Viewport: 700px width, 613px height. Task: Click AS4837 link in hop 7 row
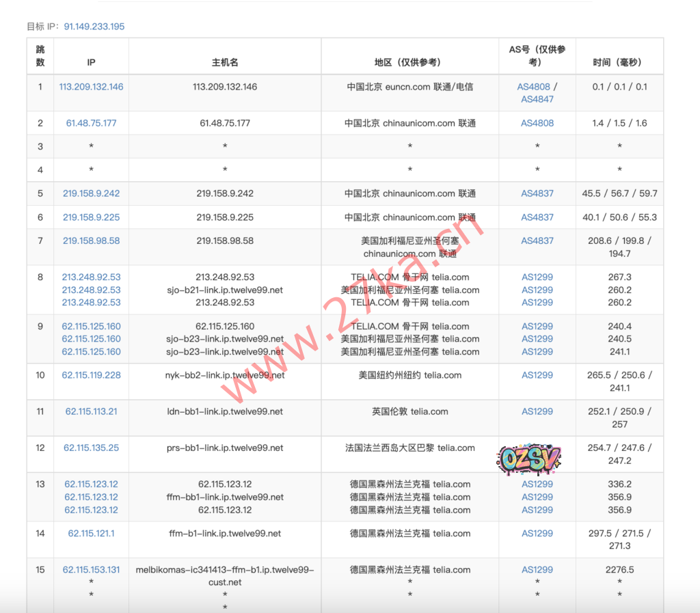[537, 241]
